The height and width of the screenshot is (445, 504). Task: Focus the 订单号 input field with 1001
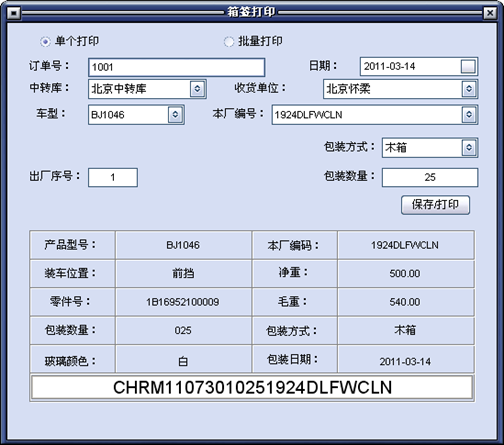(177, 67)
